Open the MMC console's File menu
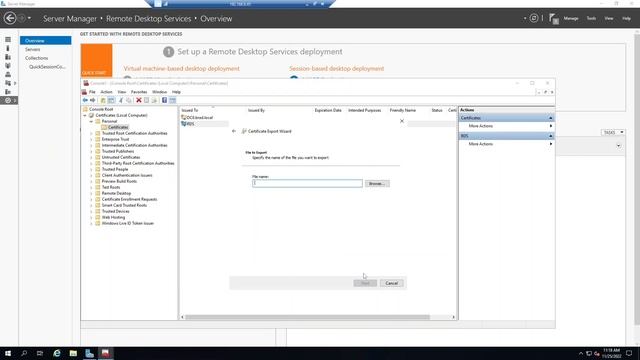 92,92
